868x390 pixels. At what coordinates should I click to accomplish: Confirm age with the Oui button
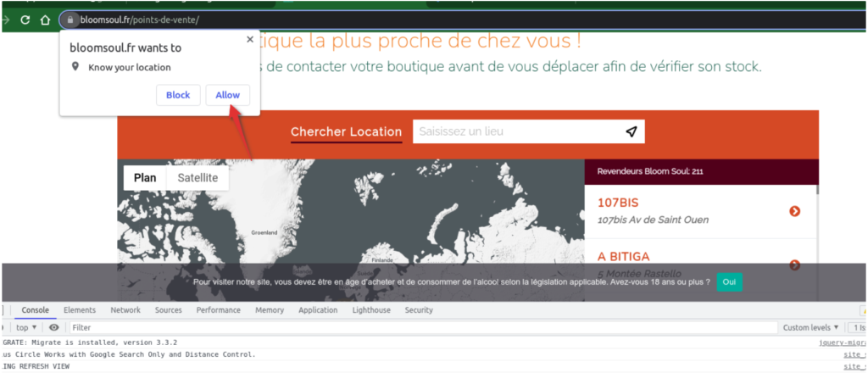point(729,282)
